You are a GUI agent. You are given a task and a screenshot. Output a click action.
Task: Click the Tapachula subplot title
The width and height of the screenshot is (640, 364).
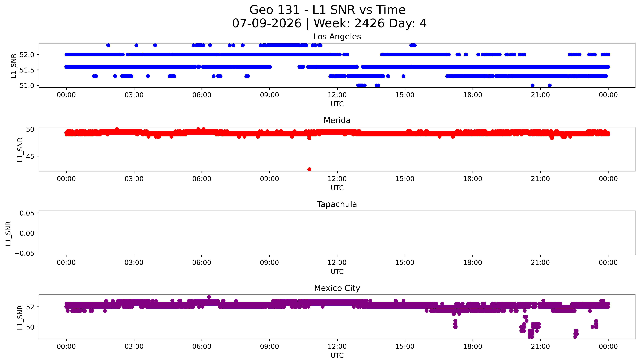337,204
